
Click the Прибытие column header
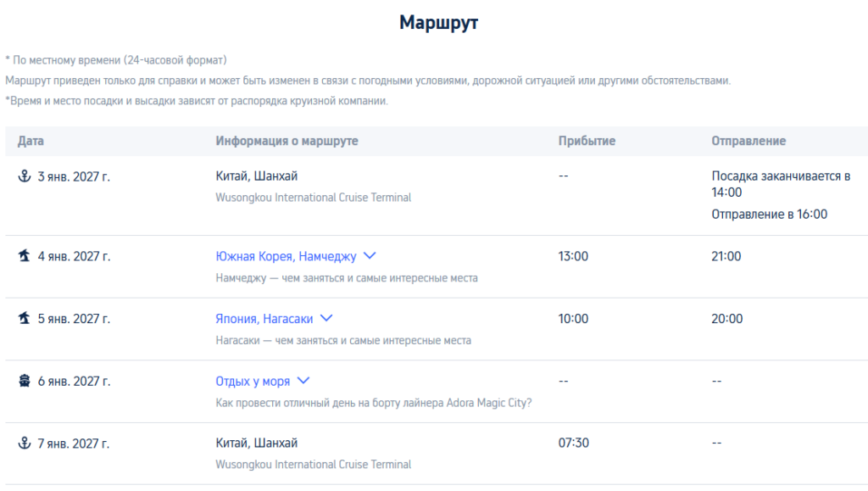pos(587,141)
